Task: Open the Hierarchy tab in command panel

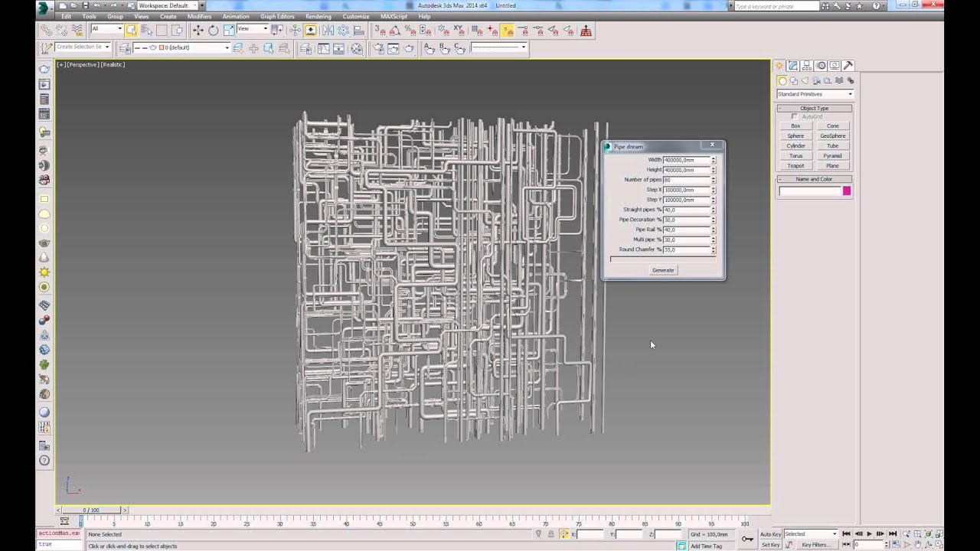Action: coord(807,66)
